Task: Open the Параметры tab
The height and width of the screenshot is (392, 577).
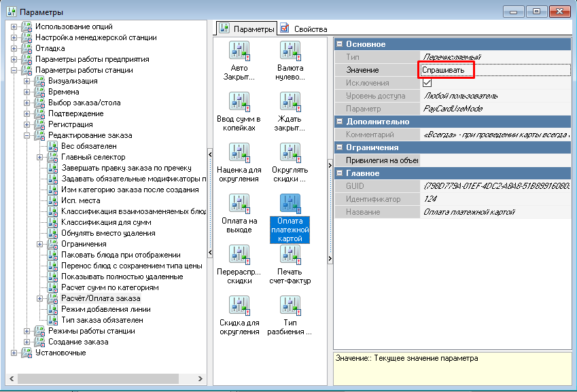Action: 247,29
